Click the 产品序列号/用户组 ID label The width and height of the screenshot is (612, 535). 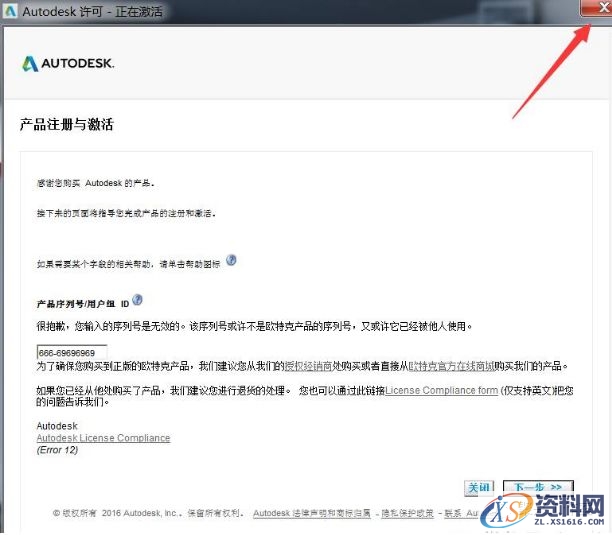pyautogui.click(x=83, y=304)
